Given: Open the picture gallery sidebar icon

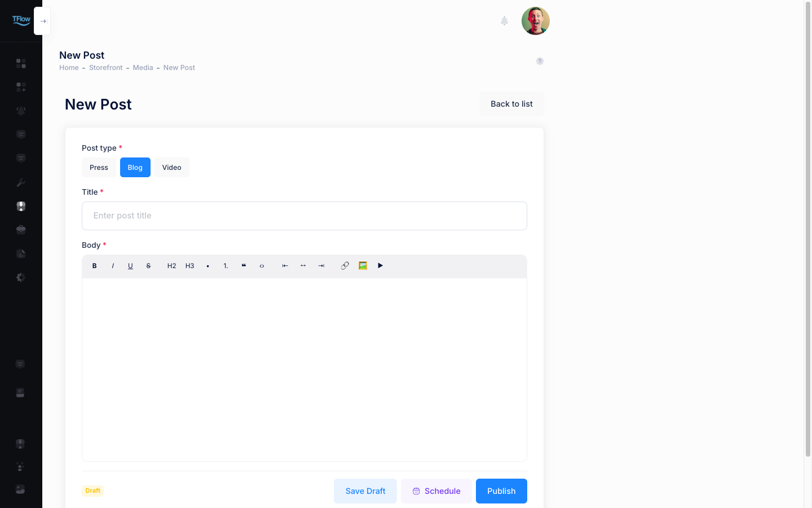Looking at the screenshot, I should pos(20,489).
